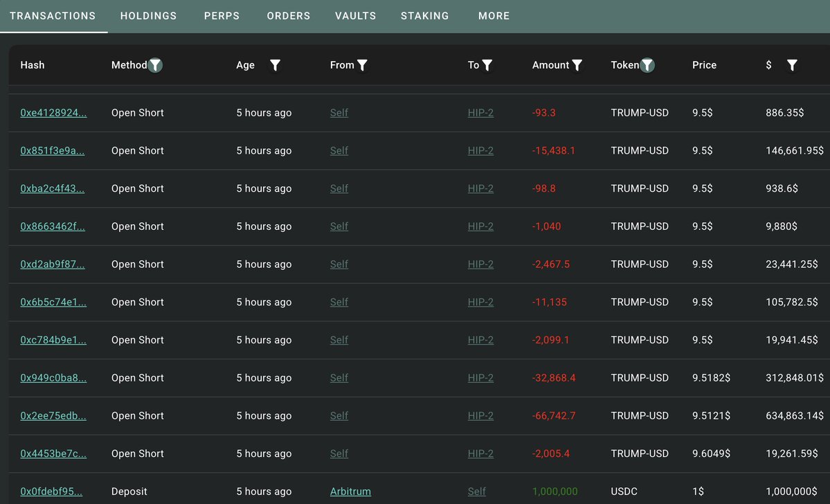Screen dimensions: 830x504
Task: Click Self link in the Deposit row
Action: [477, 492]
